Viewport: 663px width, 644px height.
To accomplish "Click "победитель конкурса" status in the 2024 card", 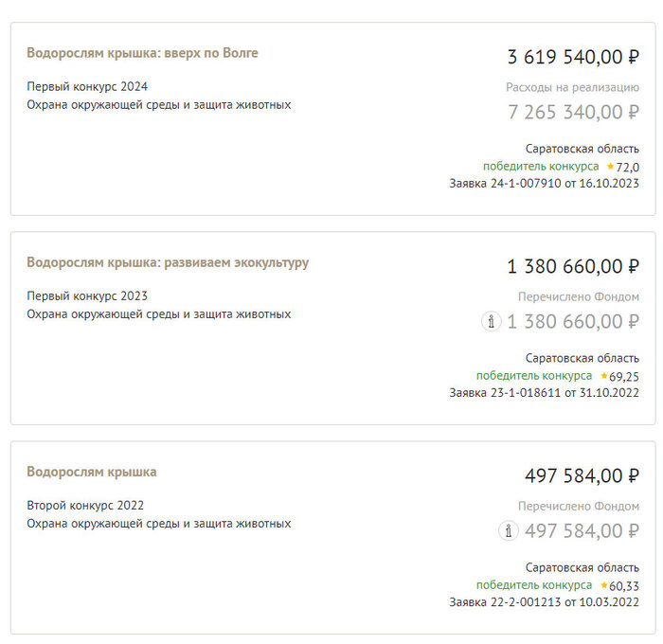I will pyautogui.click(x=541, y=166).
